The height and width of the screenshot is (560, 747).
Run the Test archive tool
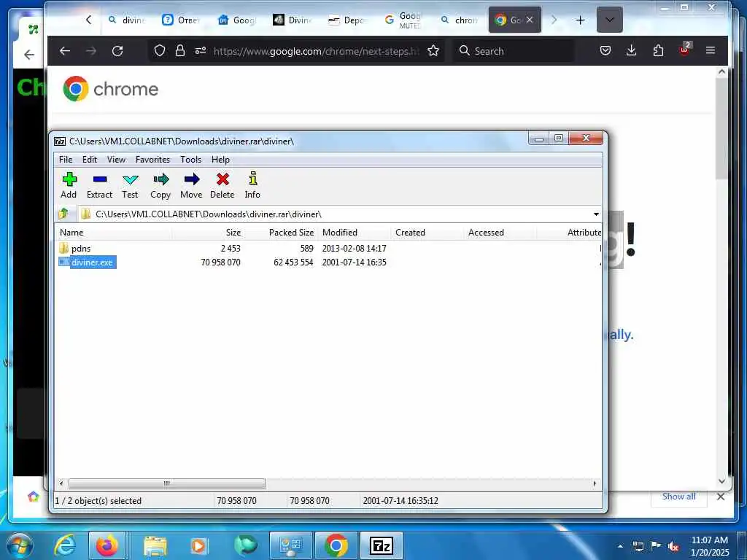point(130,185)
